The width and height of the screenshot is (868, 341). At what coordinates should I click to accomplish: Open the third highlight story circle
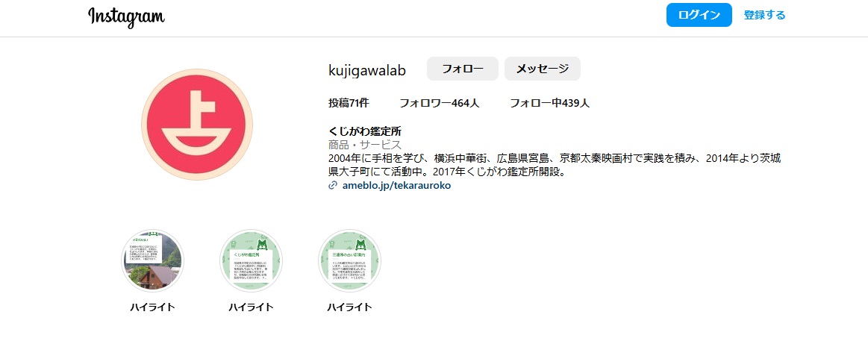[349, 260]
